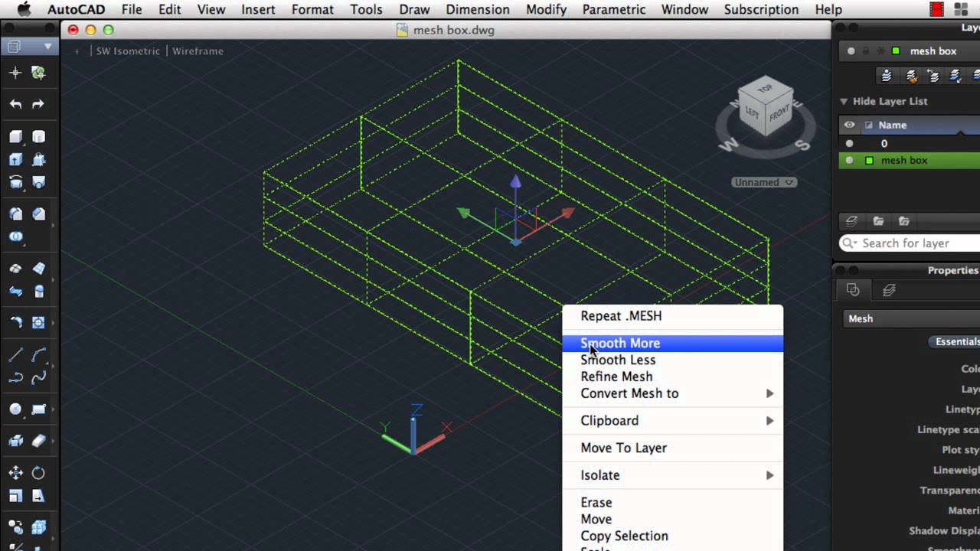The image size is (980, 551).
Task: Click the Undo arrow in the tool palette
Action: click(15, 104)
